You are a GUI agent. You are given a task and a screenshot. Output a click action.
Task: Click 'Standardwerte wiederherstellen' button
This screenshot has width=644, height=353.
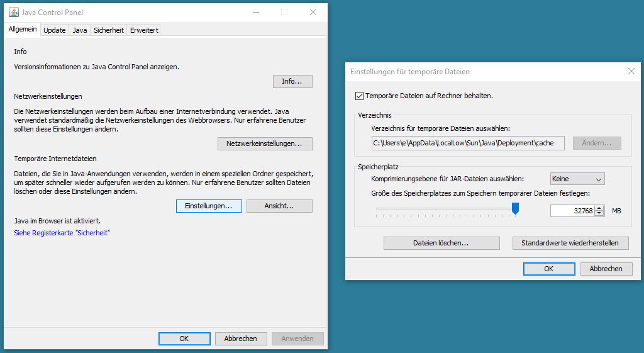pyautogui.click(x=570, y=243)
